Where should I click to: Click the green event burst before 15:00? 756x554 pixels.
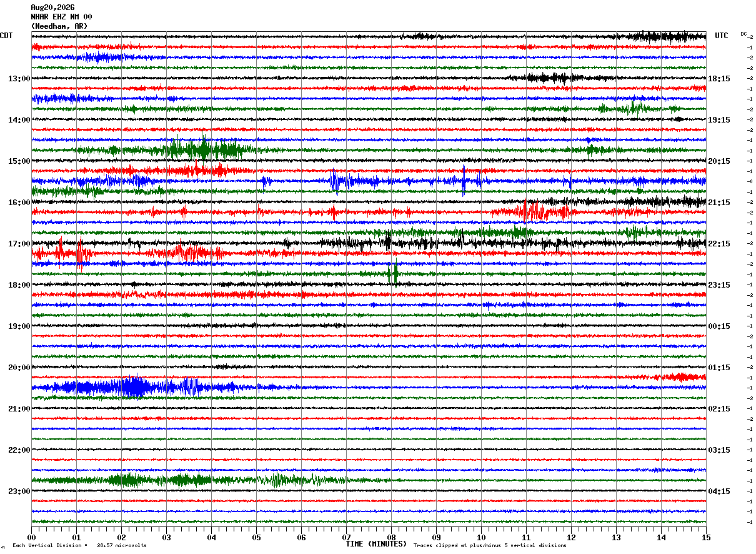tap(203, 149)
